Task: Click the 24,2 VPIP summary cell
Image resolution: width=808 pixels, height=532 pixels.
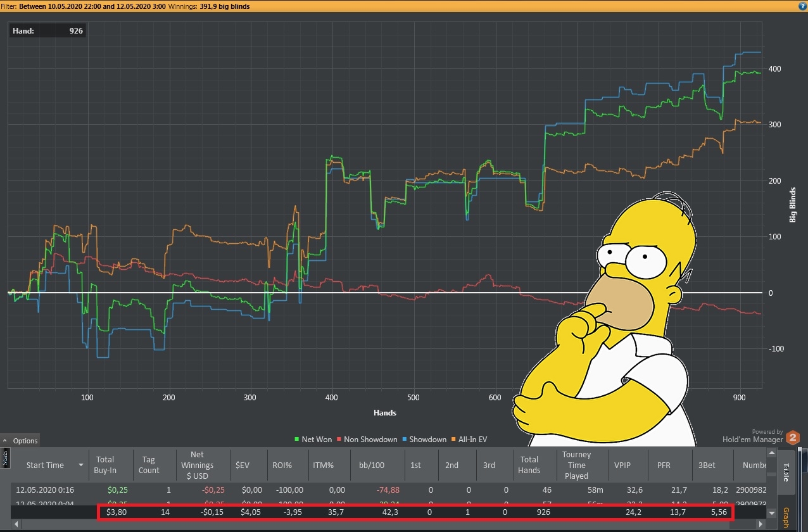Action: click(x=634, y=512)
